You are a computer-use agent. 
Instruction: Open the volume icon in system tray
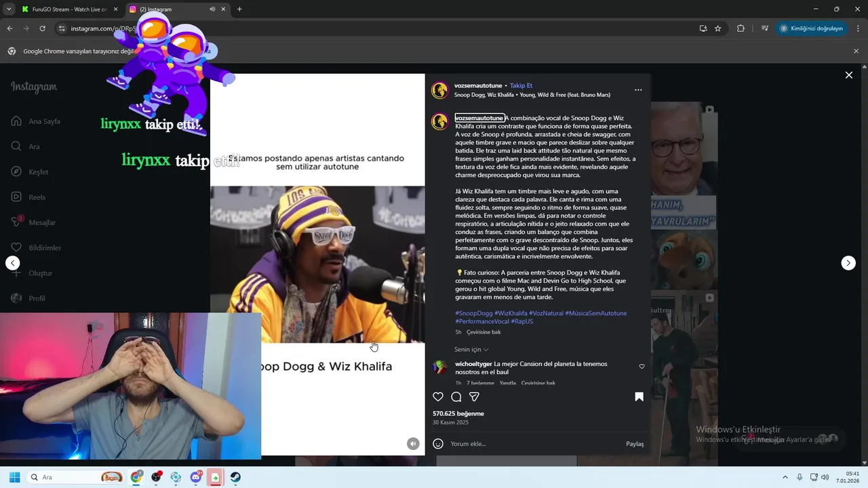coord(825,477)
